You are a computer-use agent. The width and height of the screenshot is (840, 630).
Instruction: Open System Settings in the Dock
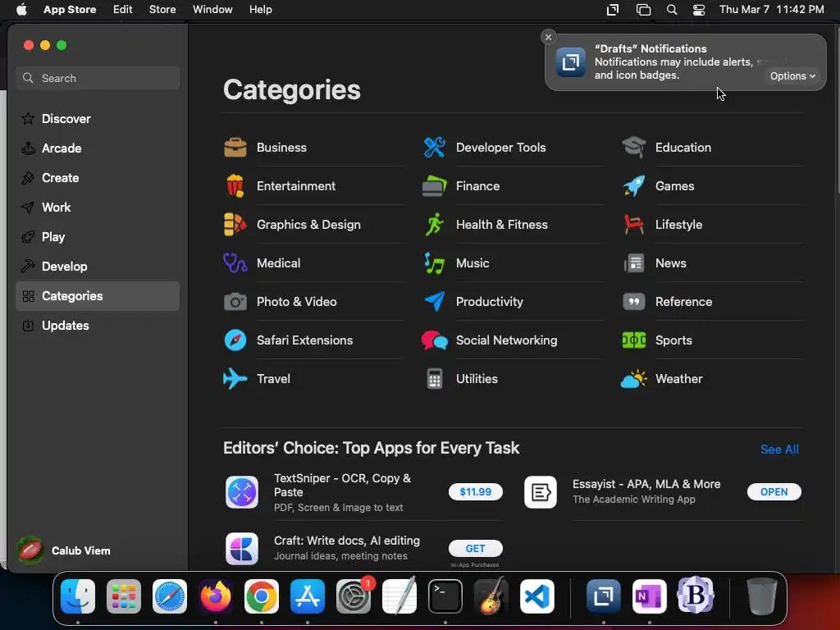354,596
